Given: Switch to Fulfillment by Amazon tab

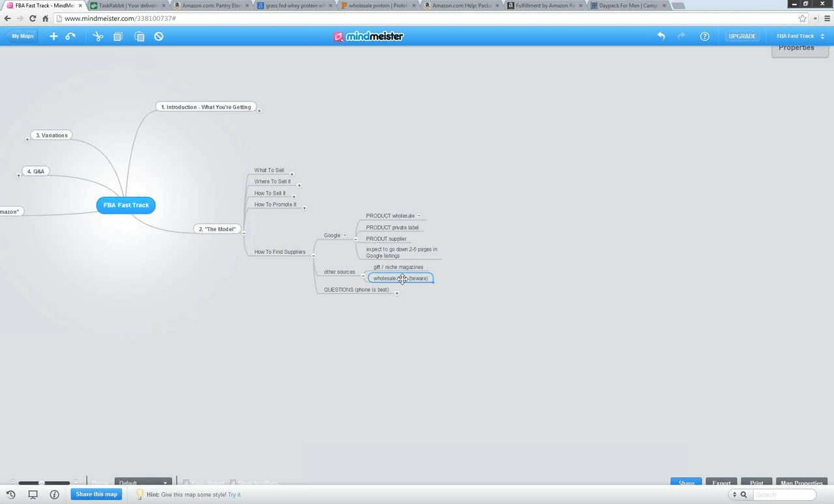Looking at the screenshot, I should point(545,5).
